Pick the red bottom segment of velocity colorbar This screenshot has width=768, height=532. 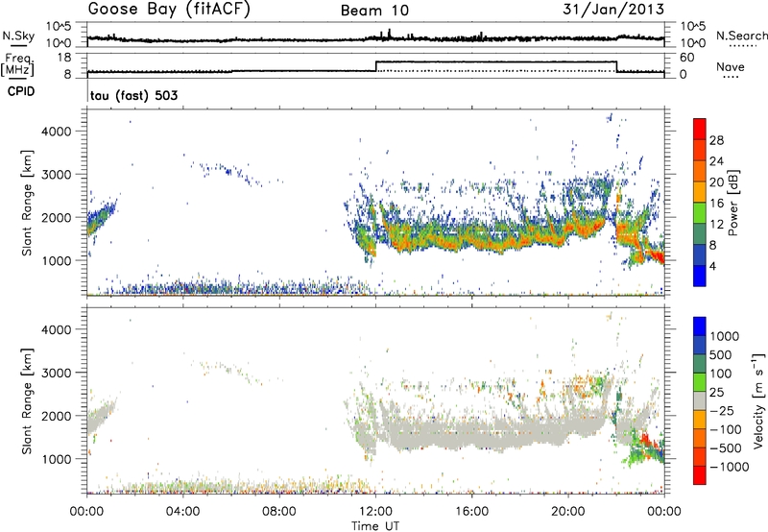(x=700, y=475)
